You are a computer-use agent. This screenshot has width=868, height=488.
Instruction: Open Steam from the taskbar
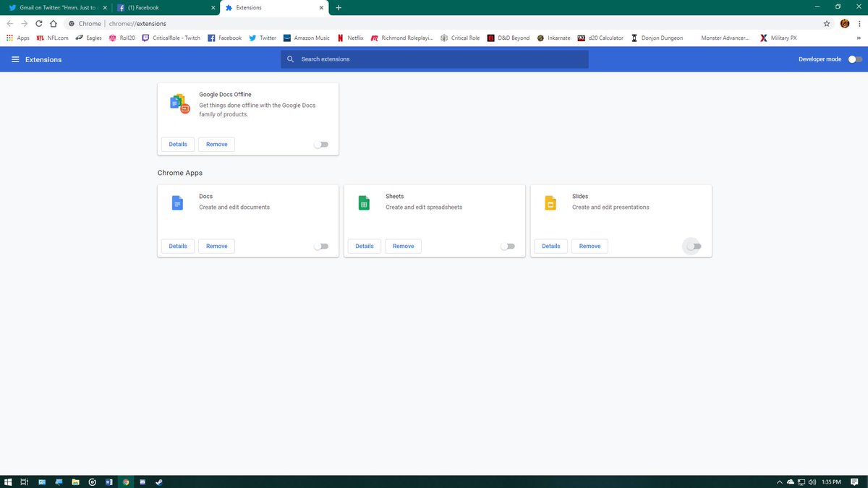(x=159, y=481)
